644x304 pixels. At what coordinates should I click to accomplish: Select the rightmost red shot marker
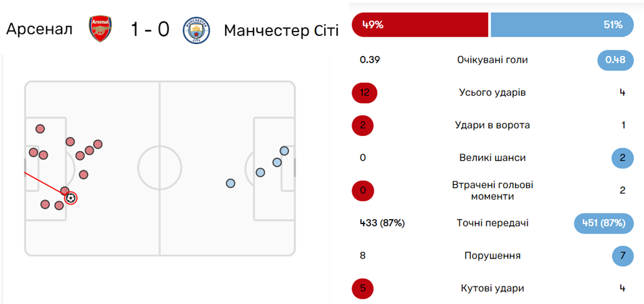97,144
